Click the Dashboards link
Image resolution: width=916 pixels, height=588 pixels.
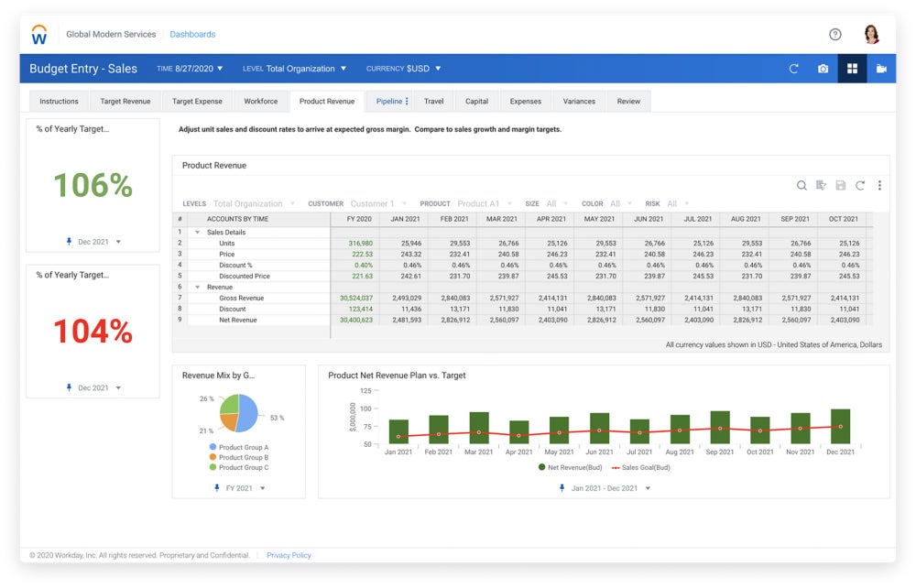(192, 35)
